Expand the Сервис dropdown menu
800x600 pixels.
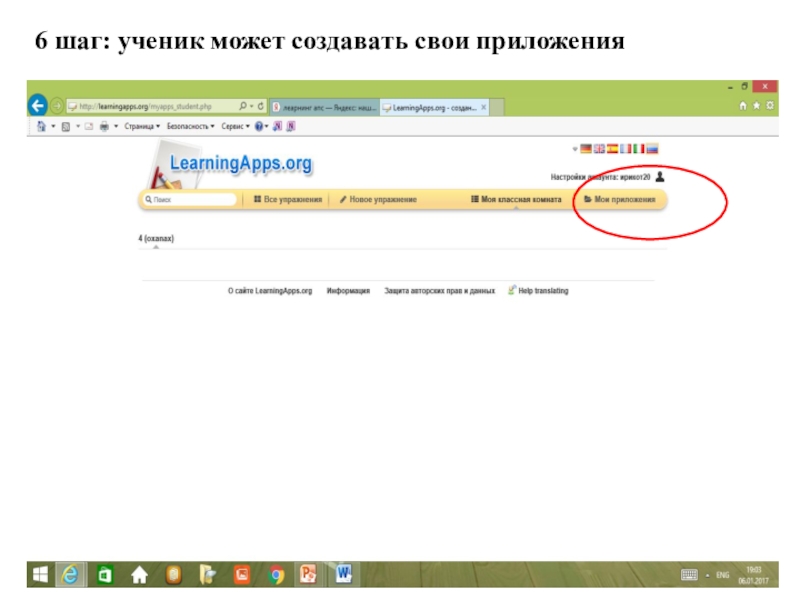pos(235,127)
